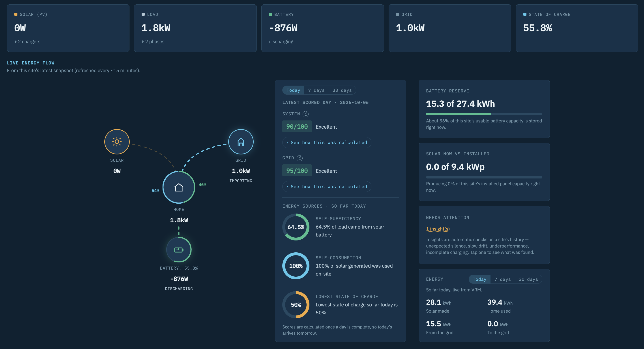The image size is (644, 349).
Task: Click the Grid 95/100 score badge
Action: [297, 171]
